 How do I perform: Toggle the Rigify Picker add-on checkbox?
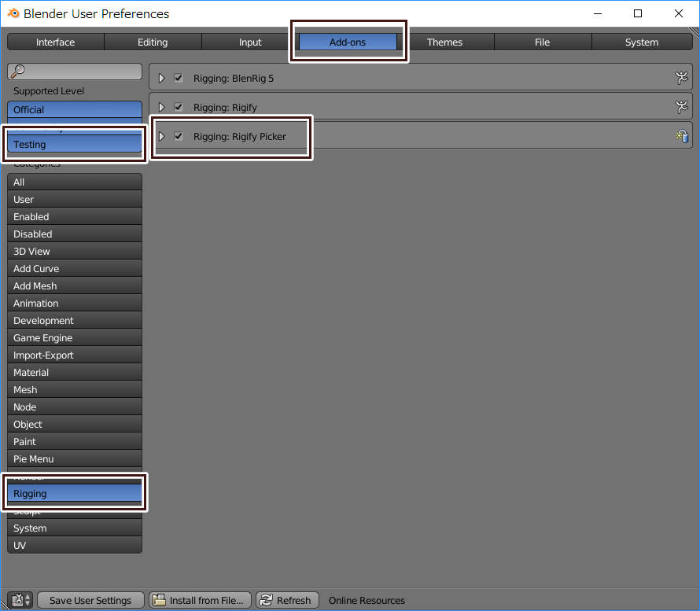coord(178,136)
